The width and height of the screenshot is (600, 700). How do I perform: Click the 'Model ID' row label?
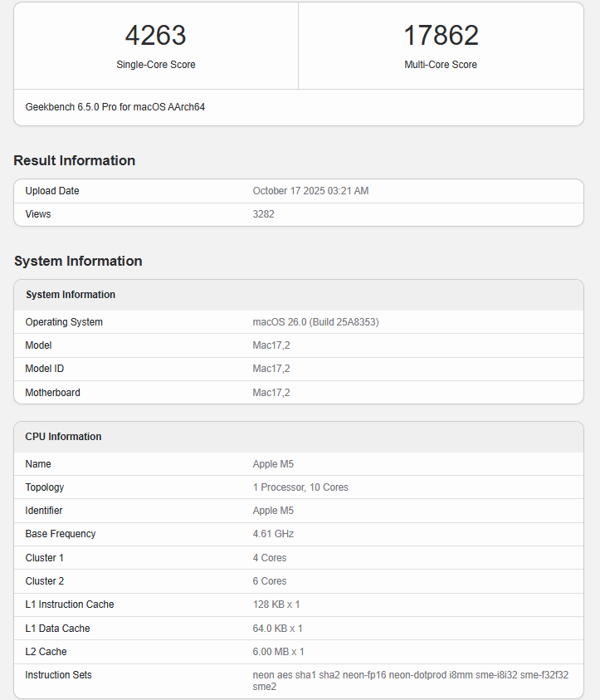45,369
